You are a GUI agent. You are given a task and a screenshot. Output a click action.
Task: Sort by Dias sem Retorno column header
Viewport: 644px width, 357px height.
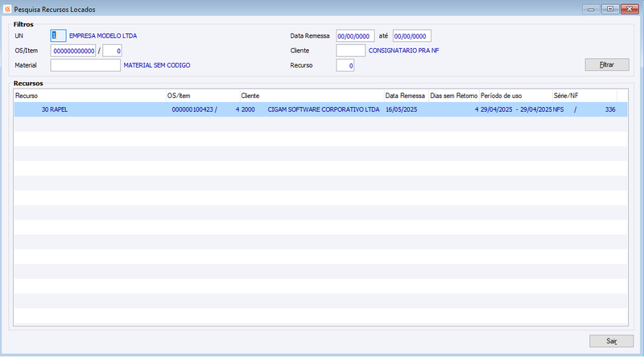click(454, 96)
